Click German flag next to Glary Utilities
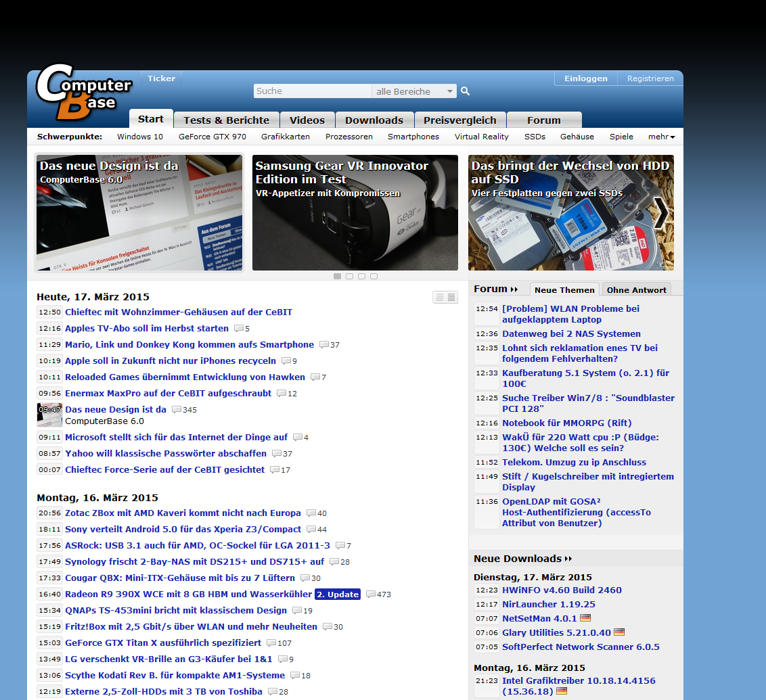The width and height of the screenshot is (766, 700). pyautogui.click(x=619, y=632)
